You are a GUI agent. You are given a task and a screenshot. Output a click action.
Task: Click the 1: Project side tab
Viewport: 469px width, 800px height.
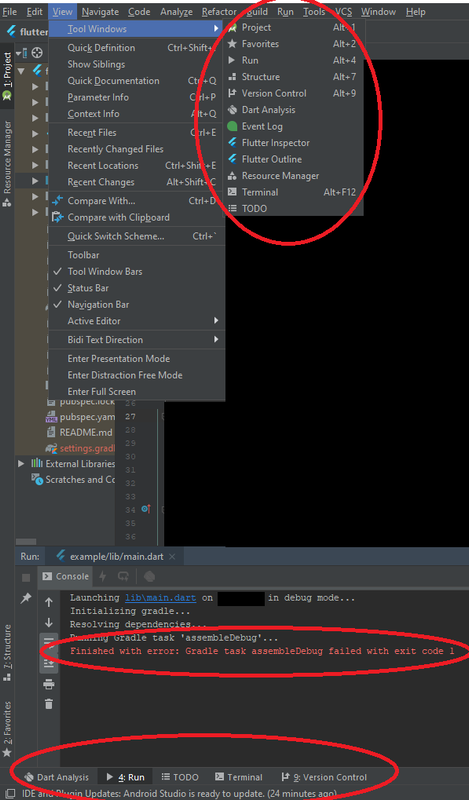click(7, 76)
